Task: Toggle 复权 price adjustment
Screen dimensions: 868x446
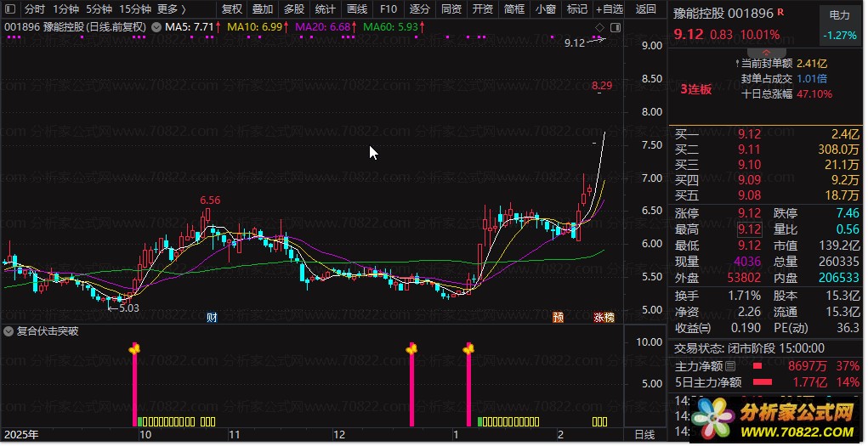Action: (232, 8)
